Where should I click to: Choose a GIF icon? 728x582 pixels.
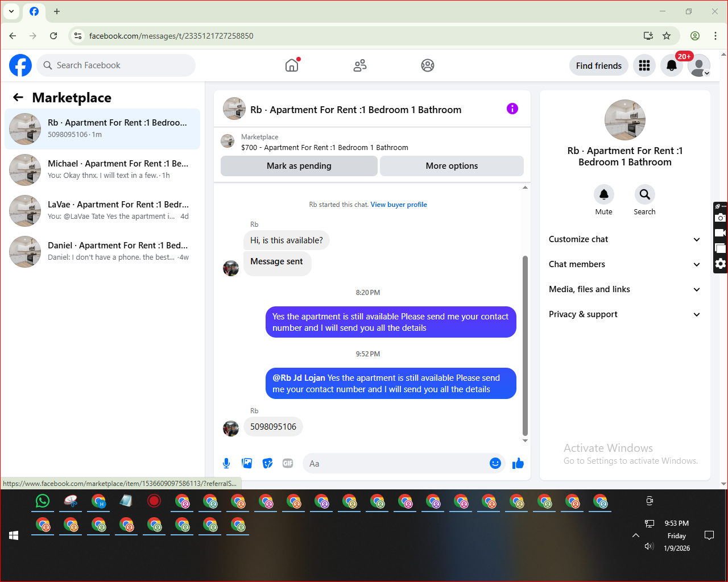288,463
